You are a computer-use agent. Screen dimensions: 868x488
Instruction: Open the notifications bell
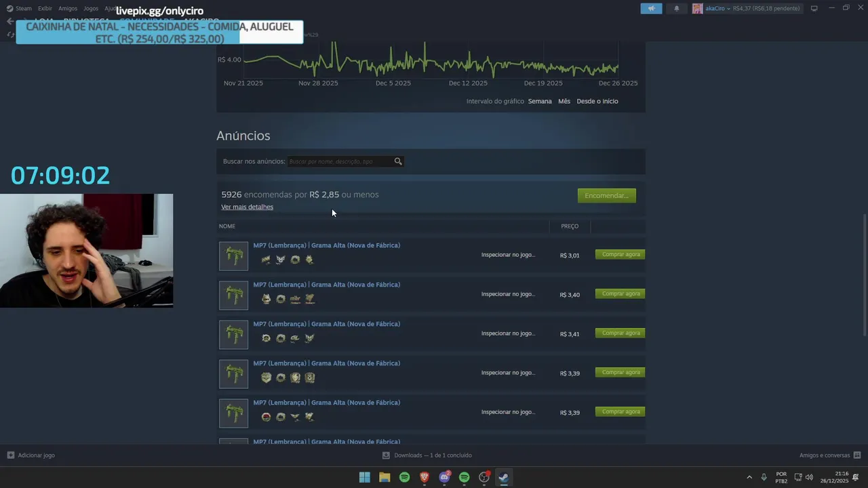tap(676, 9)
